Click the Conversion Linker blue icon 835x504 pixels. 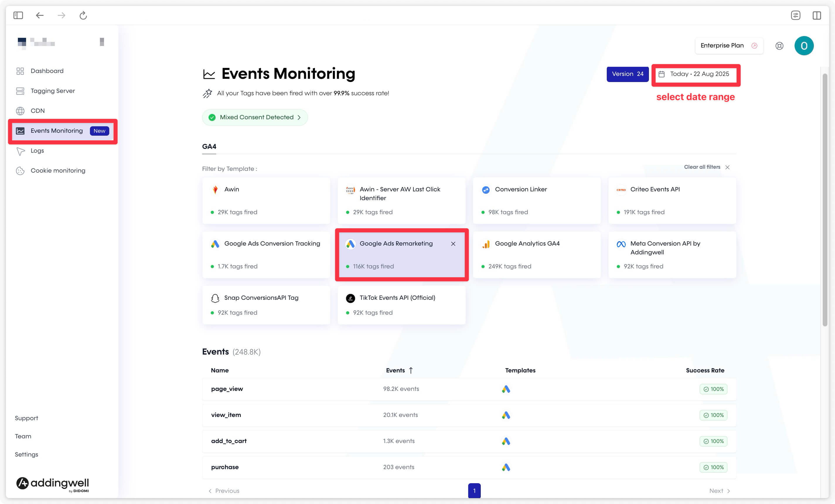tap(485, 190)
